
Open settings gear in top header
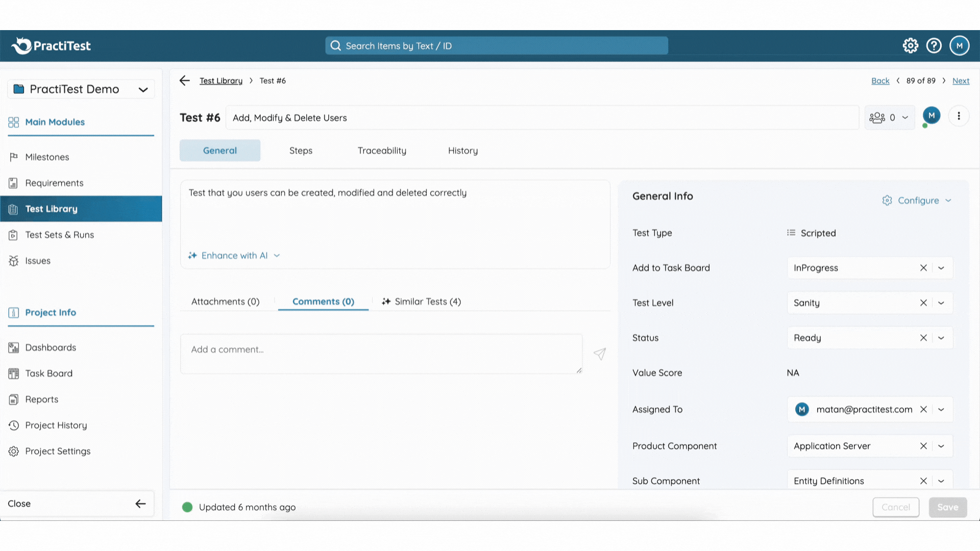tap(910, 46)
